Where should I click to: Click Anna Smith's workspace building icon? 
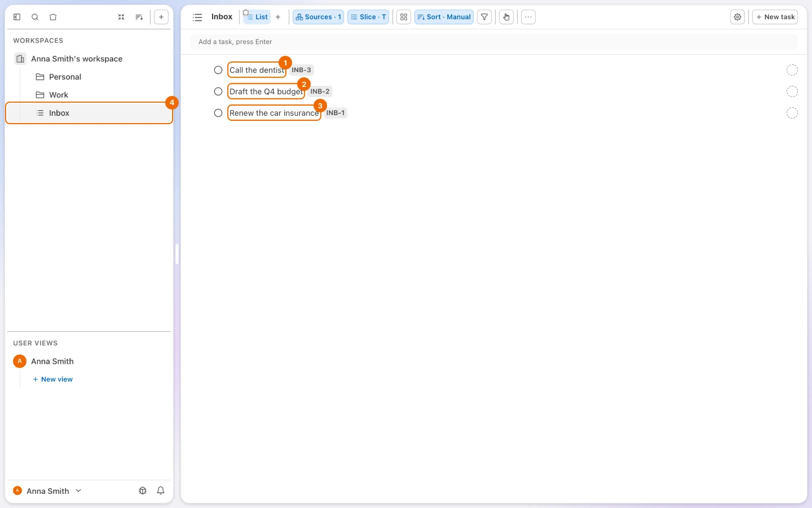pos(20,59)
